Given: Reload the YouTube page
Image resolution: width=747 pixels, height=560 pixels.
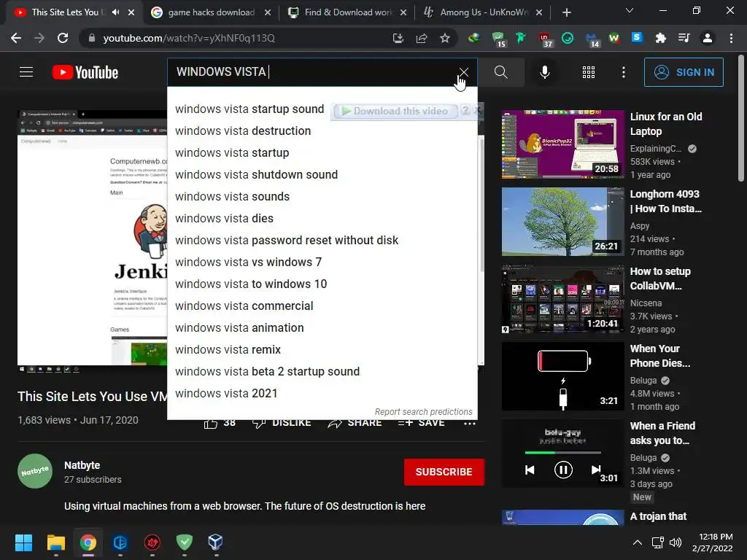Looking at the screenshot, I should 63,38.
